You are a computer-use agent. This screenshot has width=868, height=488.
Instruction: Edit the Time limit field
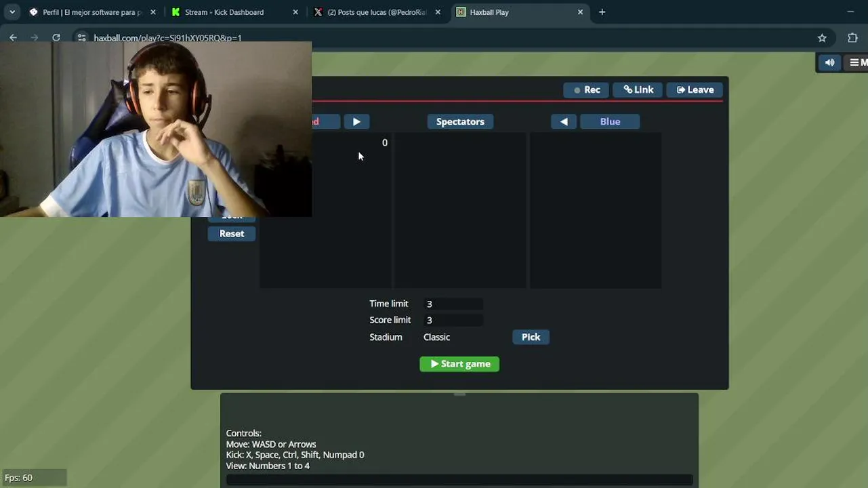453,304
